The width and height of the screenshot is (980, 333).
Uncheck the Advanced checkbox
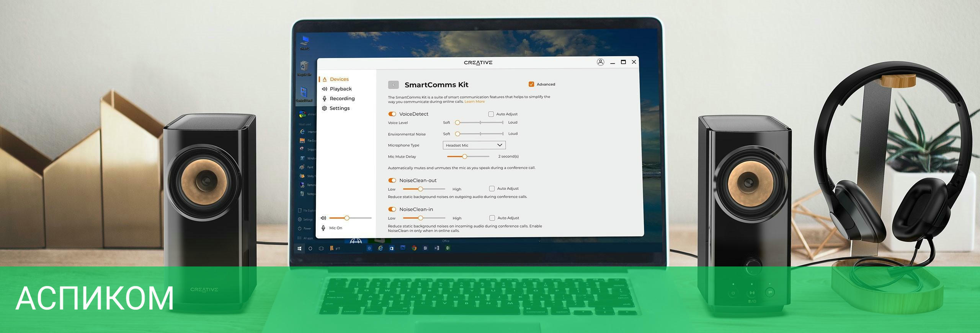tap(531, 84)
